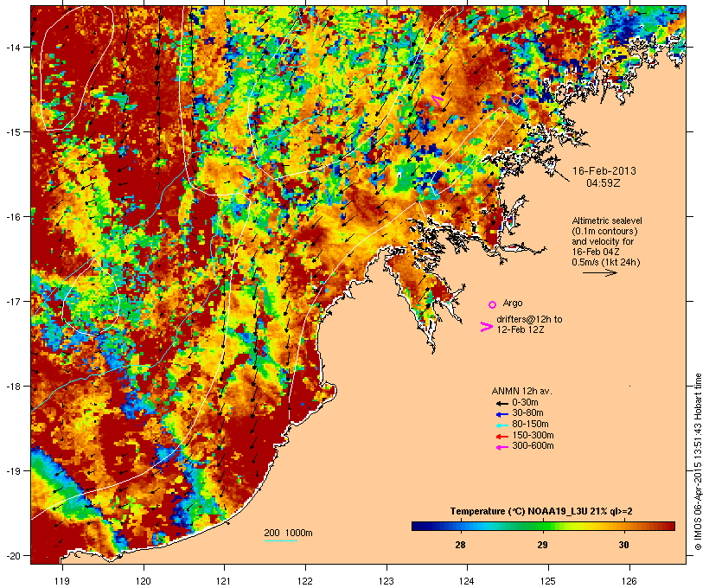The image size is (709, 588).
Task: Click the '0-30m' depth label
Action: click(x=525, y=403)
